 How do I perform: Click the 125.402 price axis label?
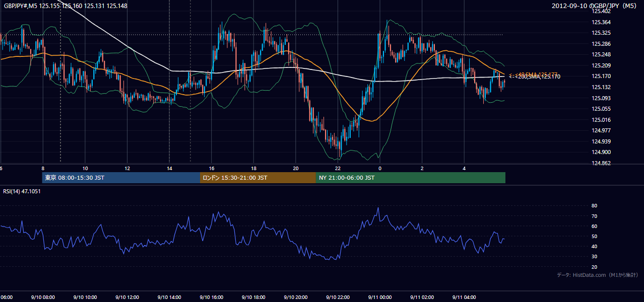[x=601, y=11]
